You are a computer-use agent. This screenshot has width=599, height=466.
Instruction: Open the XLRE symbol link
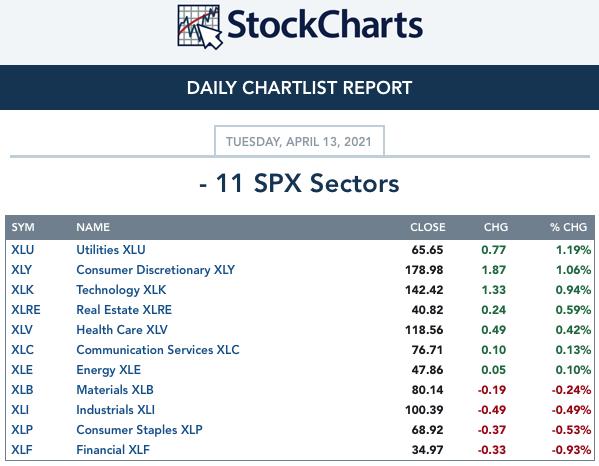[26, 310]
